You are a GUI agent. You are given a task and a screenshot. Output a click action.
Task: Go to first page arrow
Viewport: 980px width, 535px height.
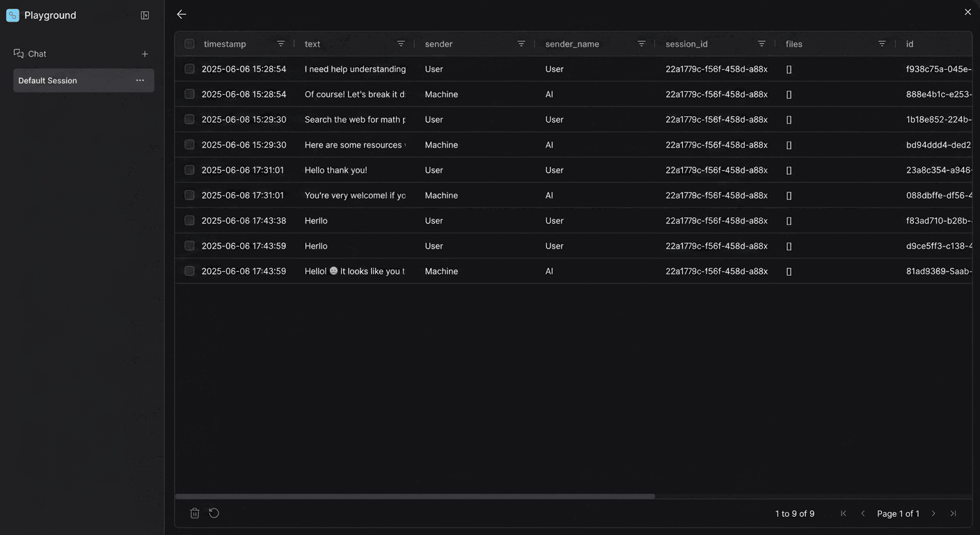844,513
